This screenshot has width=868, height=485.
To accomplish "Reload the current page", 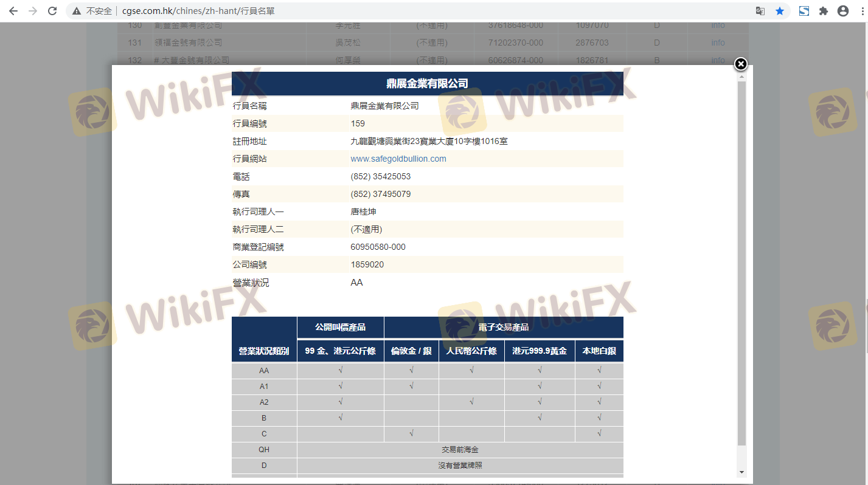I will tap(52, 11).
